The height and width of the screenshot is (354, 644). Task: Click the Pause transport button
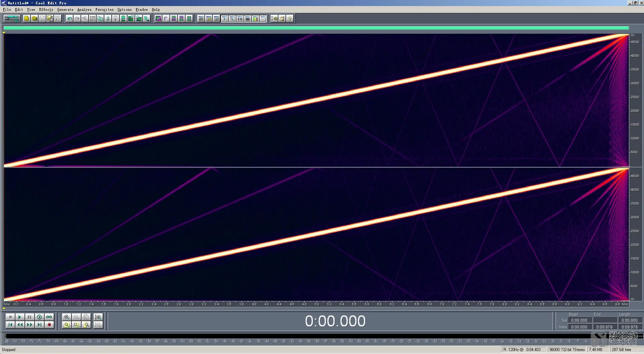[x=30, y=317]
